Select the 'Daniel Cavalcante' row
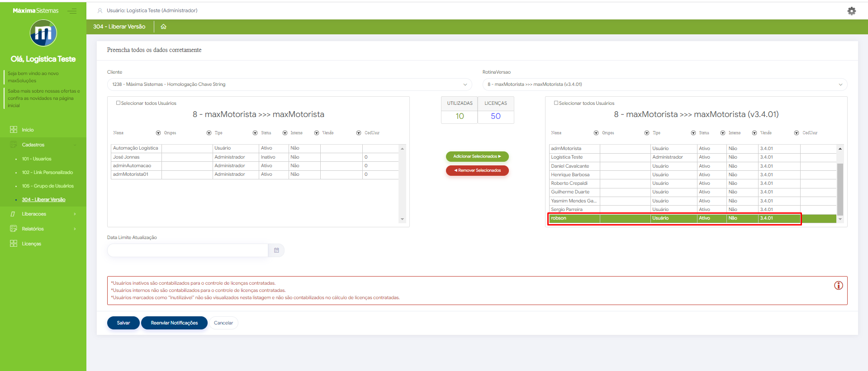This screenshot has width=868, height=371. (693, 166)
